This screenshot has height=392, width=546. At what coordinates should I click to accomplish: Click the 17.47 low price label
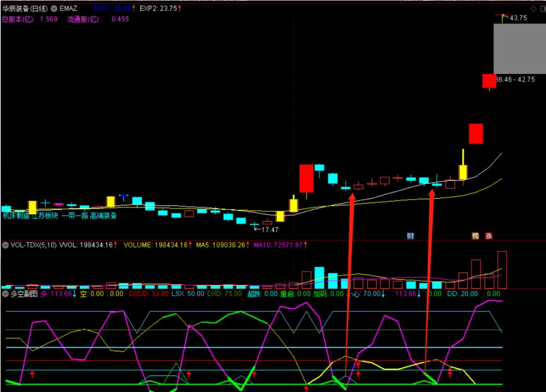point(270,230)
